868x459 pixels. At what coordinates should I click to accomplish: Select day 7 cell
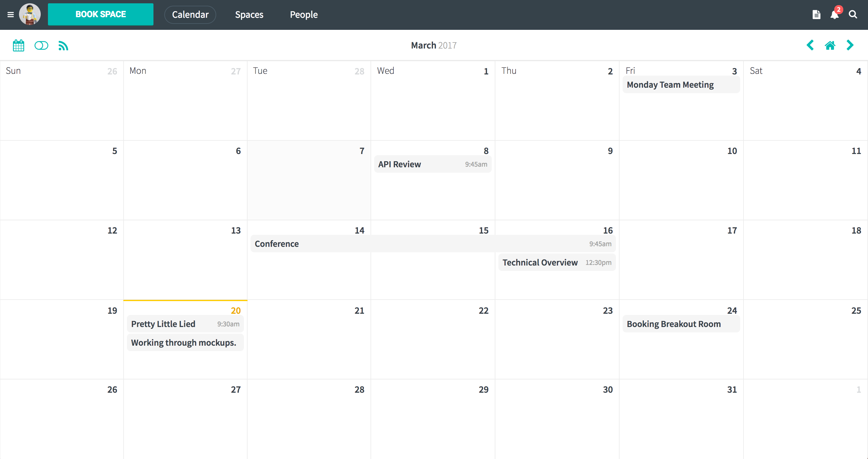pos(309,180)
